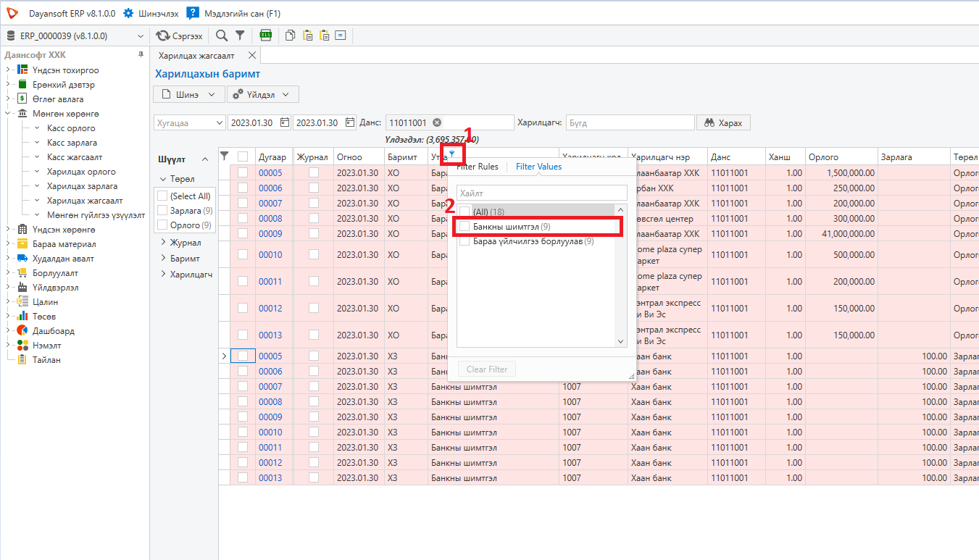Click the blue filter icon in Утга column header
Viewport: 979px width, 560px height.
point(452,154)
